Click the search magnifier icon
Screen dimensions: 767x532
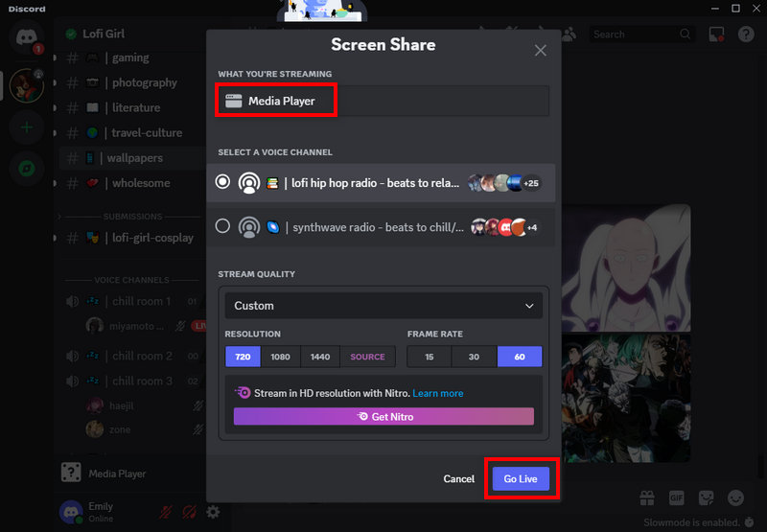coord(685,35)
